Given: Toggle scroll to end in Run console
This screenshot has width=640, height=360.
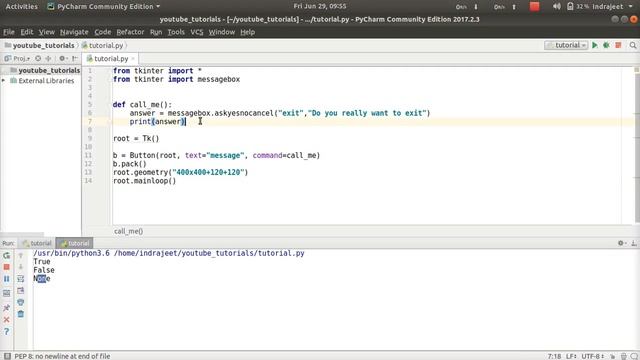Looking at the screenshot, I should coord(20,291).
